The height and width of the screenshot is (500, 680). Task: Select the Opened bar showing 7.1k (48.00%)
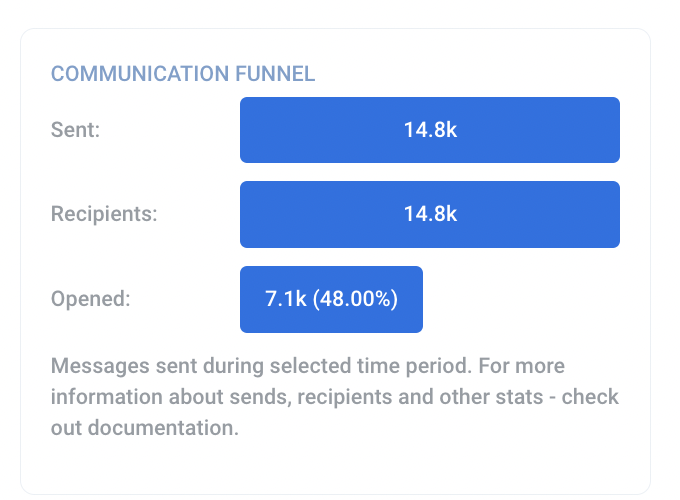331,299
